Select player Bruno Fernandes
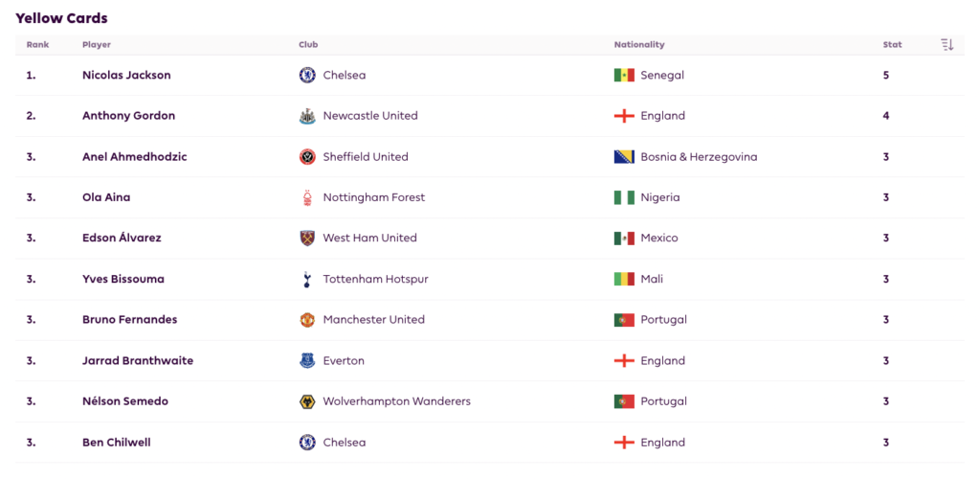980x479 pixels. [129, 320]
